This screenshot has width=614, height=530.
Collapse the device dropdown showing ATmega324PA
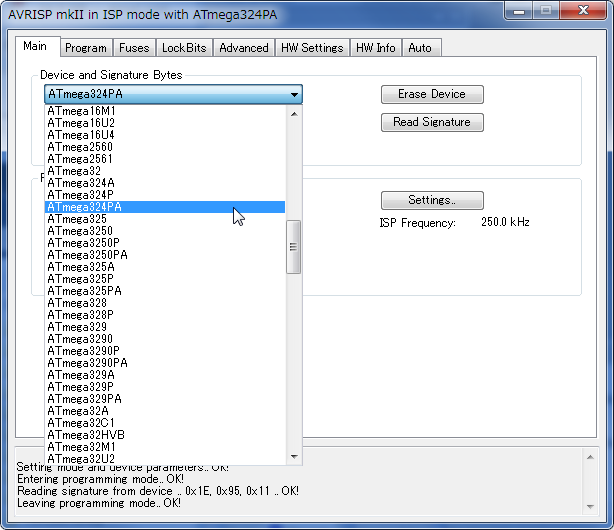point(173,94)
